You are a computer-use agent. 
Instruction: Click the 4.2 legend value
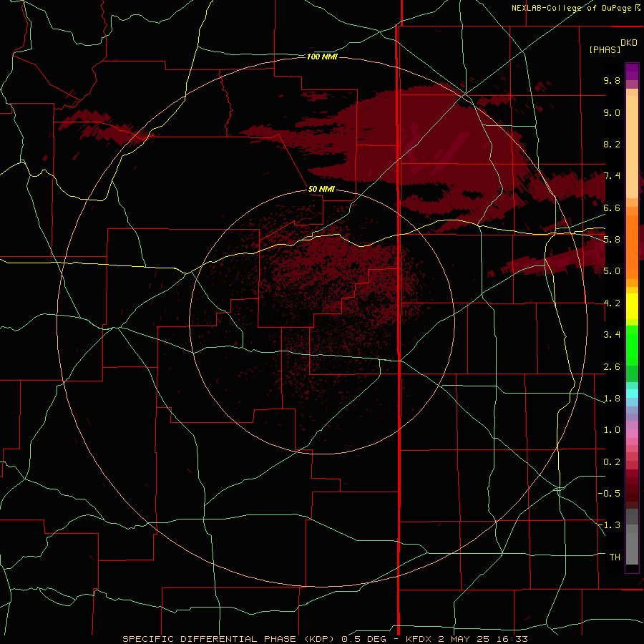coord(612,303)
